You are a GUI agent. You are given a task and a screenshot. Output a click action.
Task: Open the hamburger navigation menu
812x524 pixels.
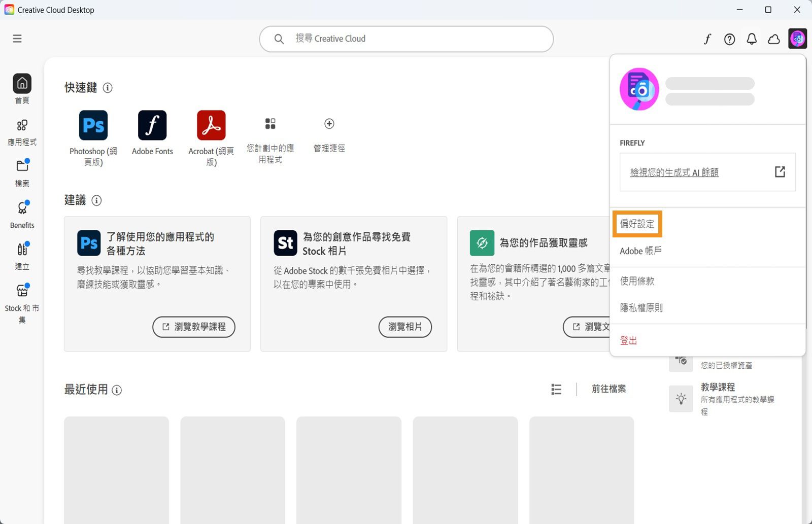coord(17,39)
